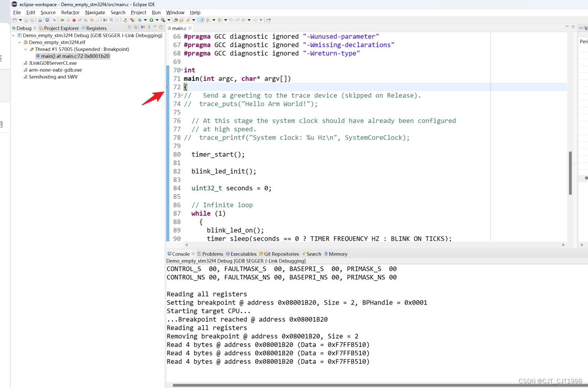Open Run configurations dropdown arrow
Image resolution: width=588 pixels, height=388 pixels.
pyautogui.click(x=157, y=20)
